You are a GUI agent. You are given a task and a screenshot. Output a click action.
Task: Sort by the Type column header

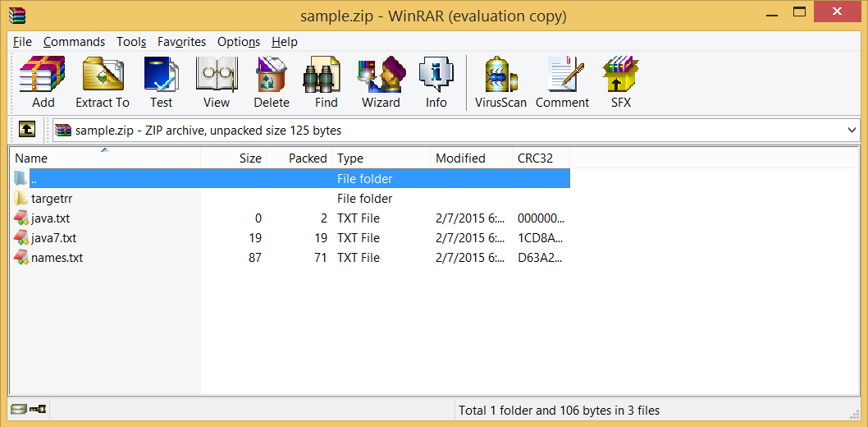pos(381,158)
